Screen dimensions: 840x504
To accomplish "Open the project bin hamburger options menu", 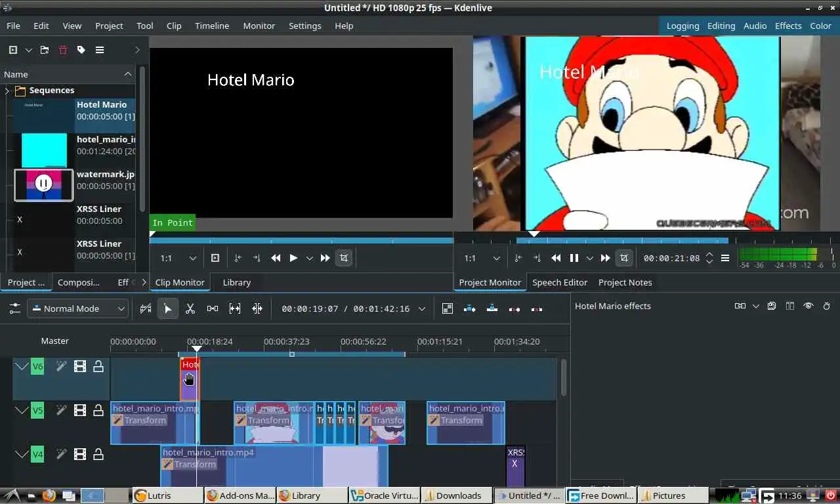I will (100, 50).
